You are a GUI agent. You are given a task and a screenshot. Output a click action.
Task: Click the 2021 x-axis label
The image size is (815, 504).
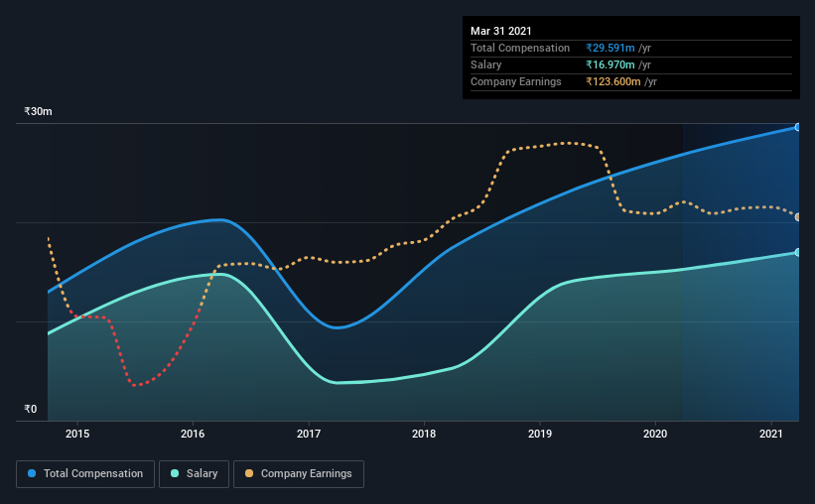[770, 434]
